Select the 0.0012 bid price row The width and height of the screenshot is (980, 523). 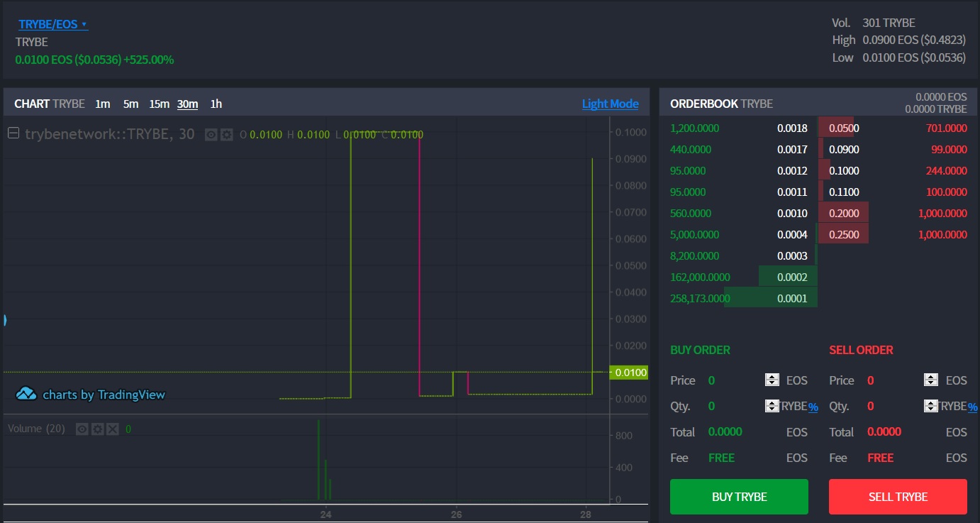(x=739, y=171)
